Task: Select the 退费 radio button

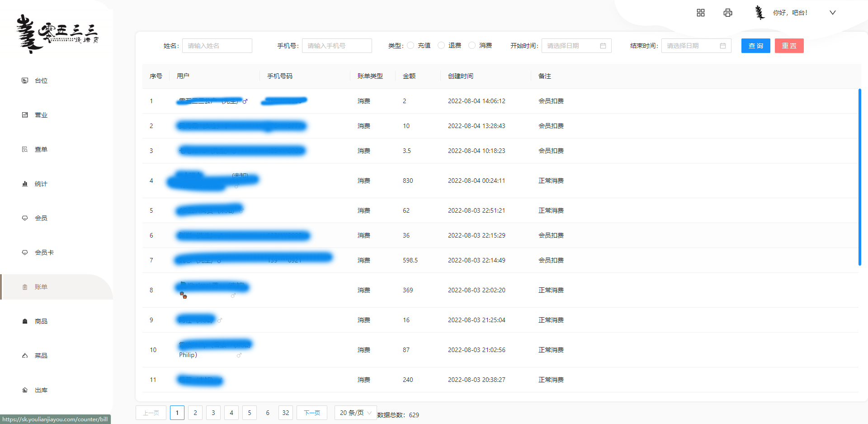Action: coord(441,46)
